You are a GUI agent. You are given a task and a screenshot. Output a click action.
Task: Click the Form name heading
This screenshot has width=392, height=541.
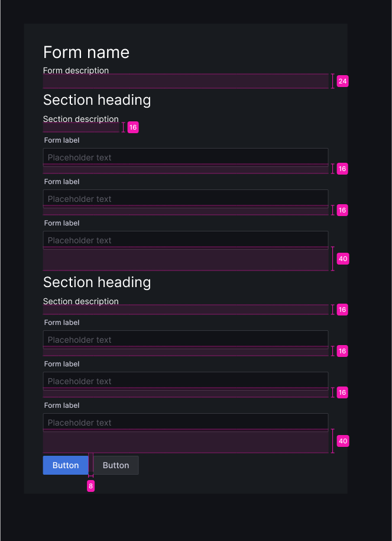click(x=86, y=53)
